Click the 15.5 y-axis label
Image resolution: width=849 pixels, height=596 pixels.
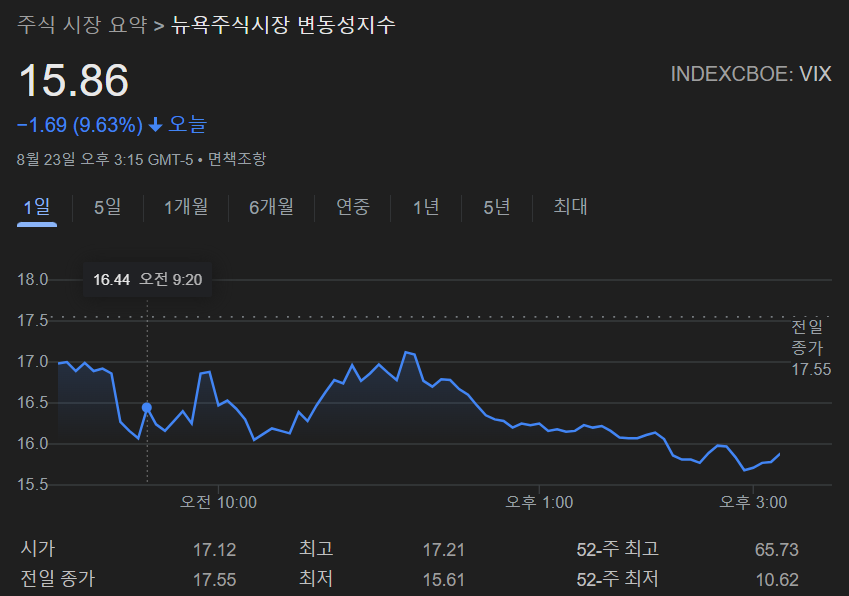point(32,484)
